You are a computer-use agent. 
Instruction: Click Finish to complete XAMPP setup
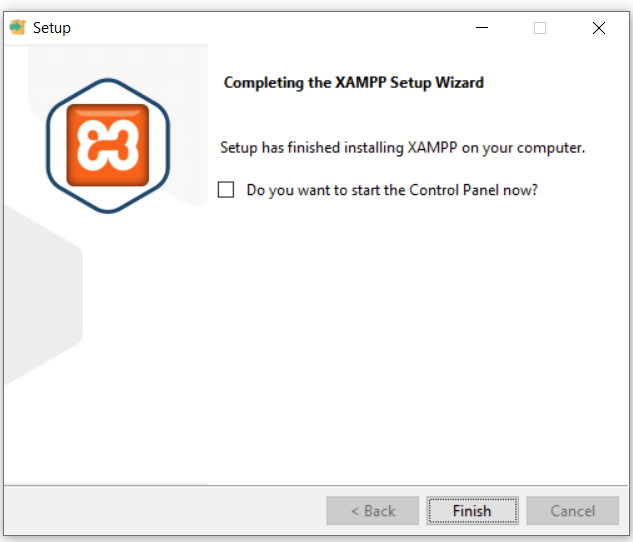point(472,511)
